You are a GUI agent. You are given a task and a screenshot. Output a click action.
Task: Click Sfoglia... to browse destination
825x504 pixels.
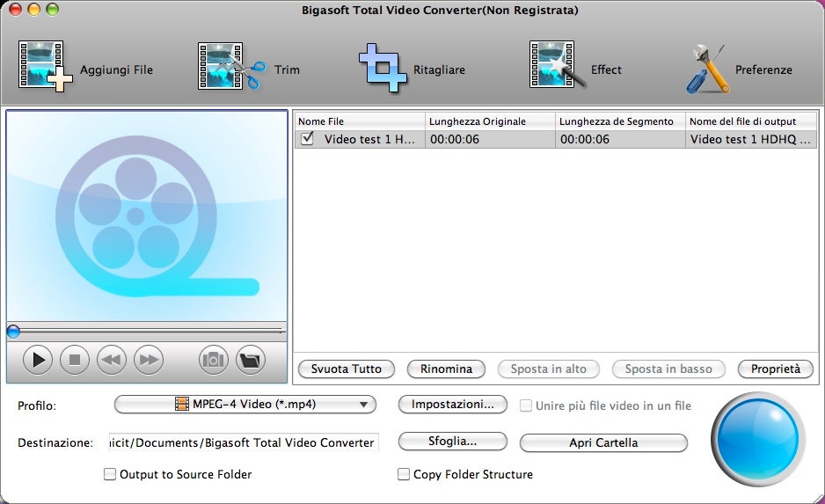coord(452,441)
